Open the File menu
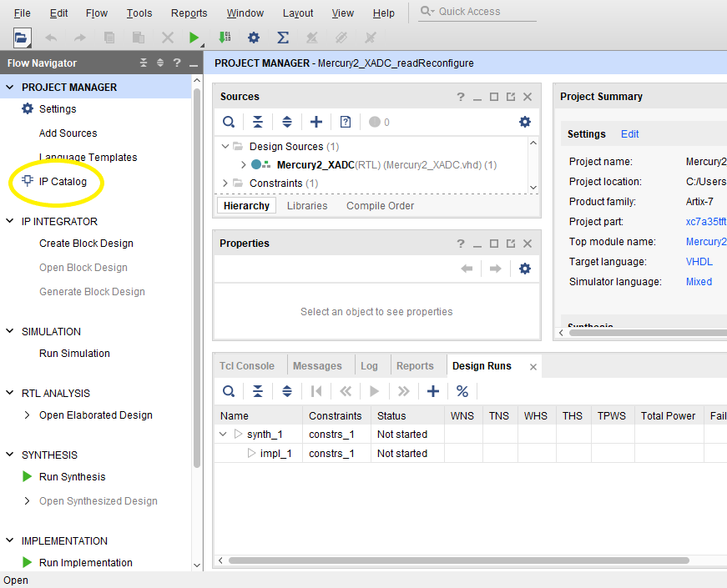 pyautogui.click(x=23, y=13)
